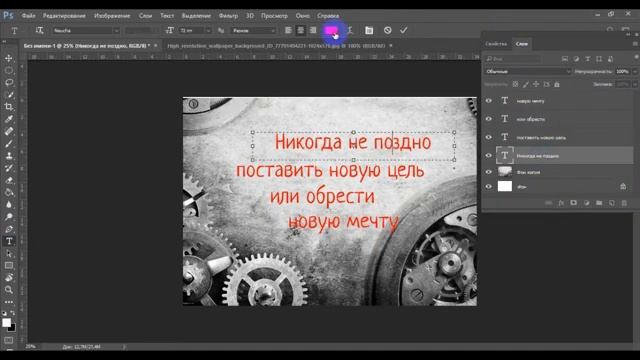The image size is (640, 360).
Task: Hide the "Никогда не поздно" text layer
Action: [x=489, y=156]
